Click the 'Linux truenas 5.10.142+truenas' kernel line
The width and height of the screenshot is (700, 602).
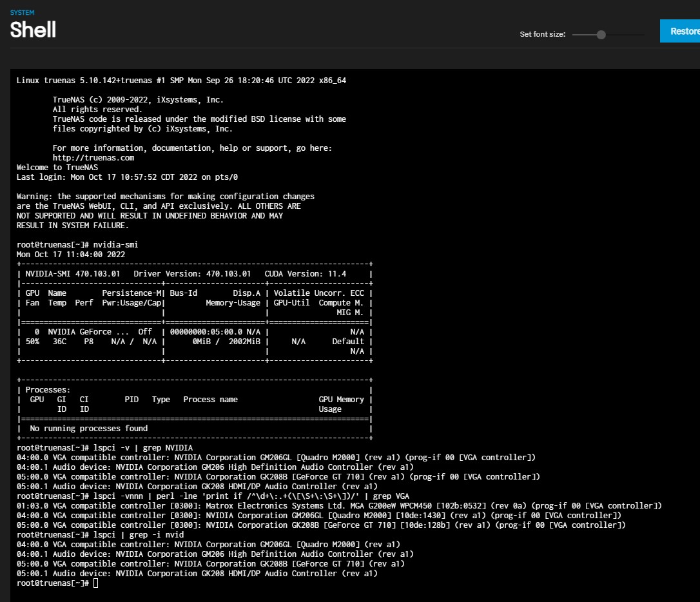coord(181,81)
